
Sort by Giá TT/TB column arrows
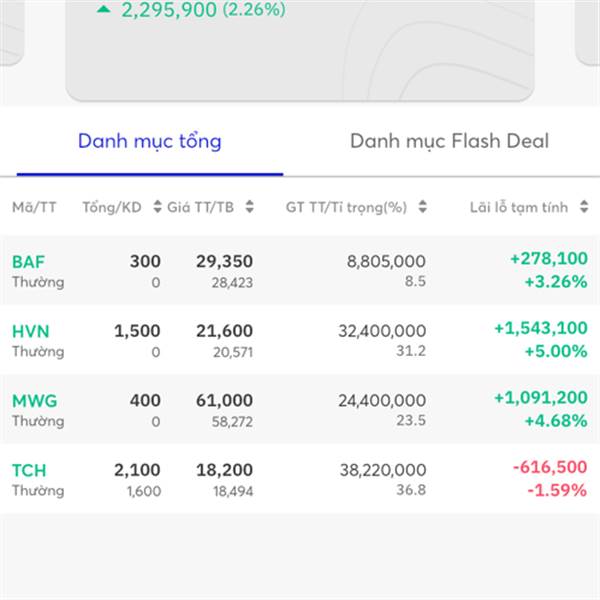[x=249, y=207]
